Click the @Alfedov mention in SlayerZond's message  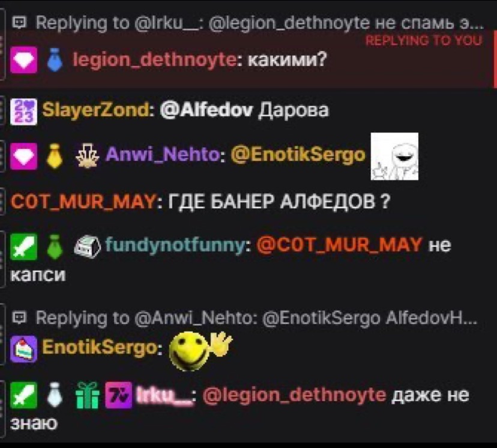(x=206, y=110)
